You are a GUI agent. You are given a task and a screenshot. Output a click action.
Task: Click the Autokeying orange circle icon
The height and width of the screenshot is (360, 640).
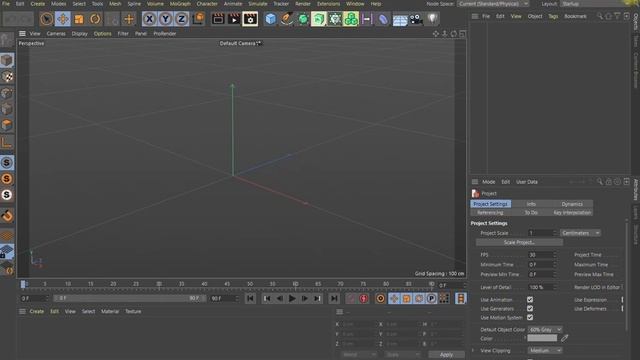(380, 298)
